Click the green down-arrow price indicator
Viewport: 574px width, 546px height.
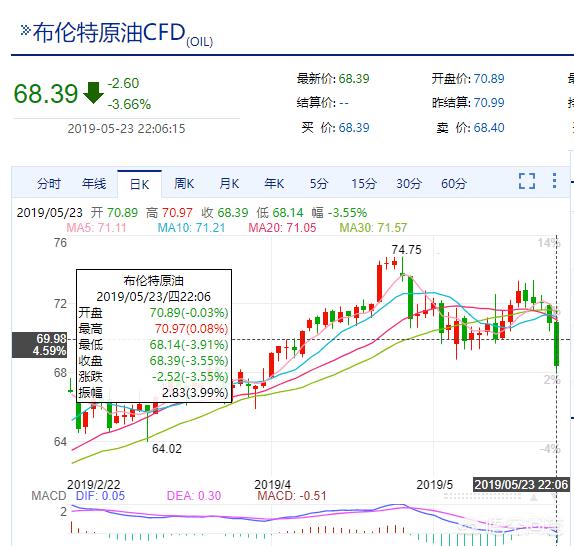click(x=94, y=93)
